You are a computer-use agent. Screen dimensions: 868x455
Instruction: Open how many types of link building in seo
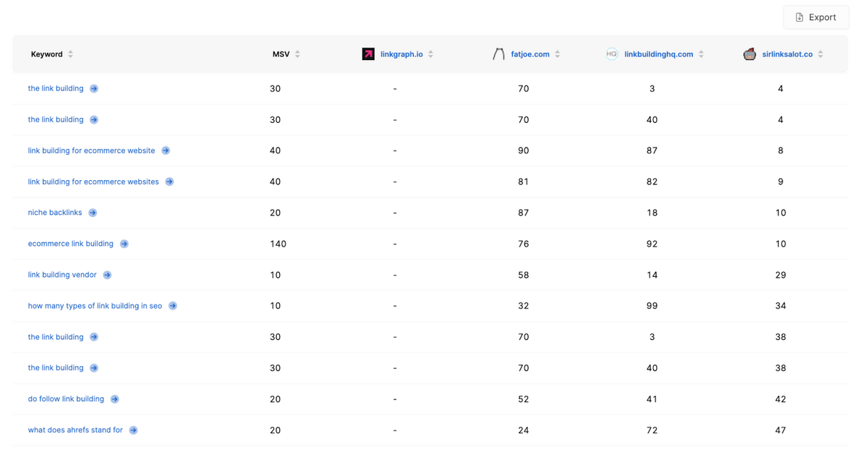click(x=95, y=306)
